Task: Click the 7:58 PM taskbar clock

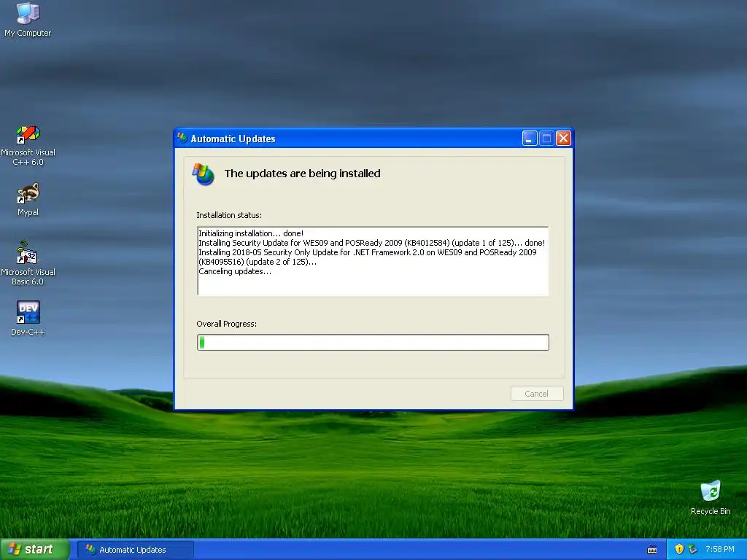Action: pos(719,549)
